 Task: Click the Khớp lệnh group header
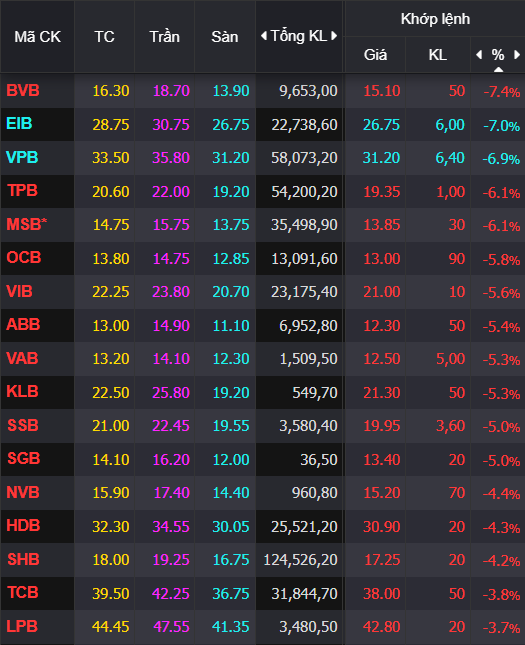(x=435, y=19)
